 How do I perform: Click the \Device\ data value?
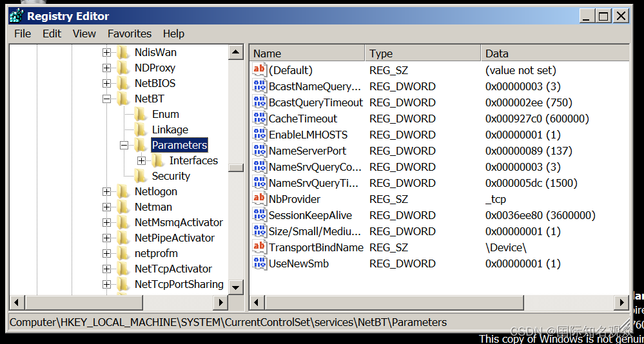(x=506, y=247)
